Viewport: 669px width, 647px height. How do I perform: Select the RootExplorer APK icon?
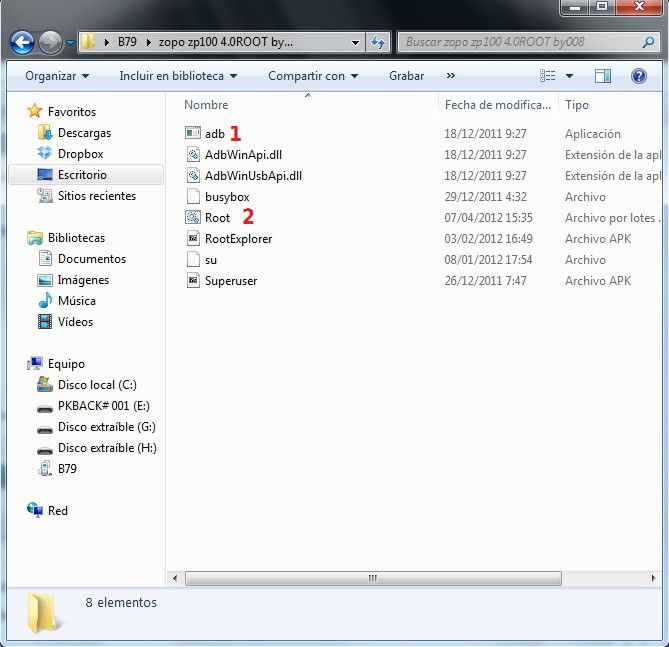point(193,238)
